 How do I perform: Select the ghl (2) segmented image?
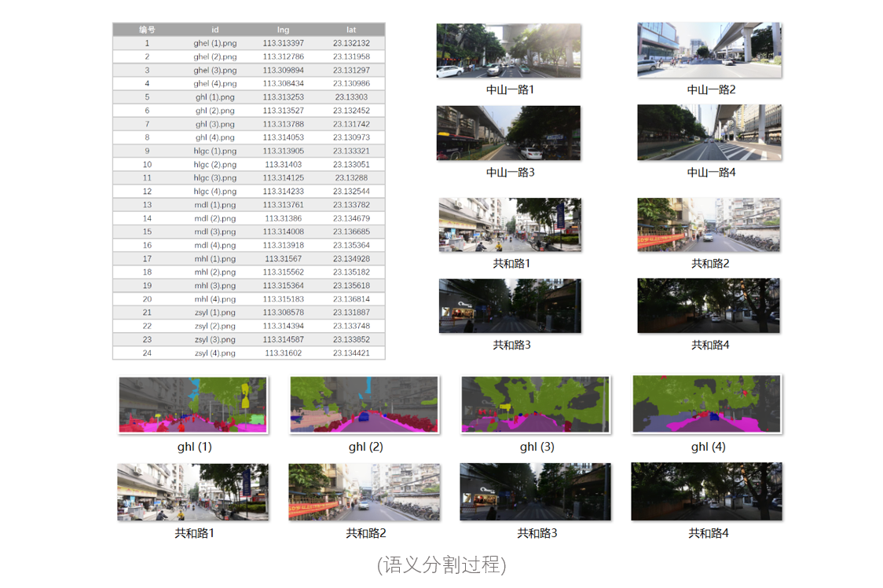click(365, 405)
